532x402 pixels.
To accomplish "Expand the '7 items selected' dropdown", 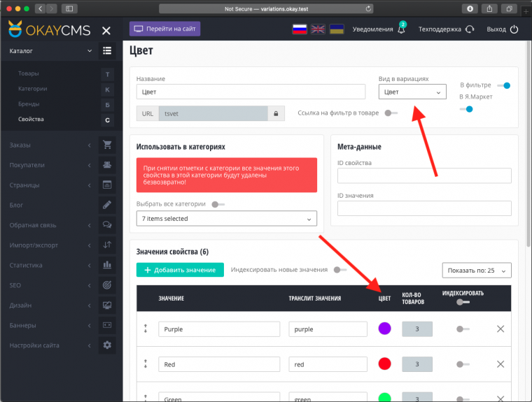I will 226,219.
